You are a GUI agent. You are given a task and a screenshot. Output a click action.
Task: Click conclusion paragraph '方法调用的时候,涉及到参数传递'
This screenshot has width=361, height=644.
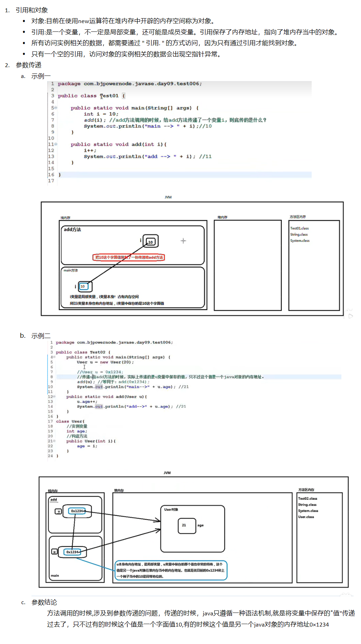[x=201, y=618]
